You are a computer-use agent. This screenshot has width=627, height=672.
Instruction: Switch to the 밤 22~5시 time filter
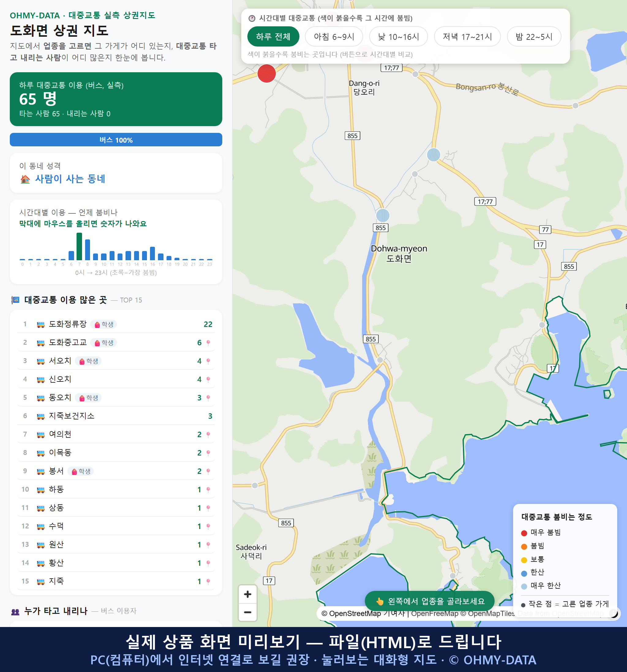534,36
